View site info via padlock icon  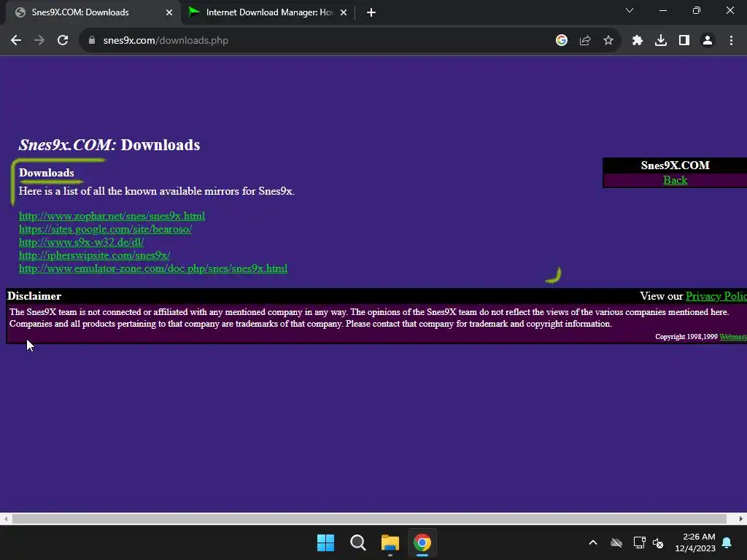(92, 41)
